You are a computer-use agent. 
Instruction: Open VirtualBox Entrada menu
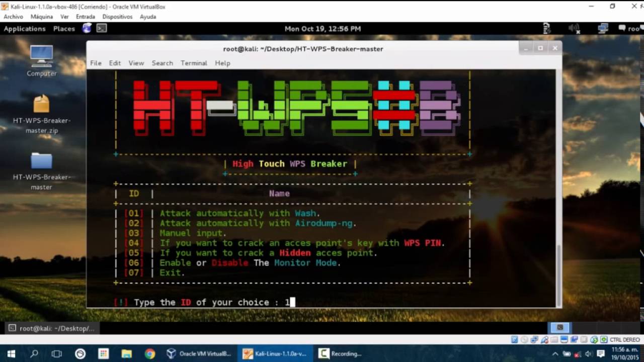[x=86, y=17]
